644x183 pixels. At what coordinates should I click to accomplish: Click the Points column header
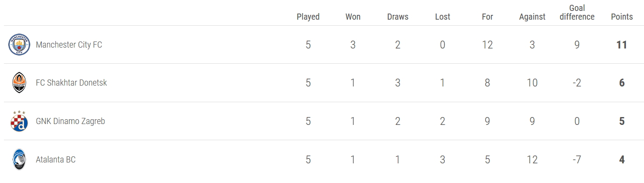(x=622, y=17)
